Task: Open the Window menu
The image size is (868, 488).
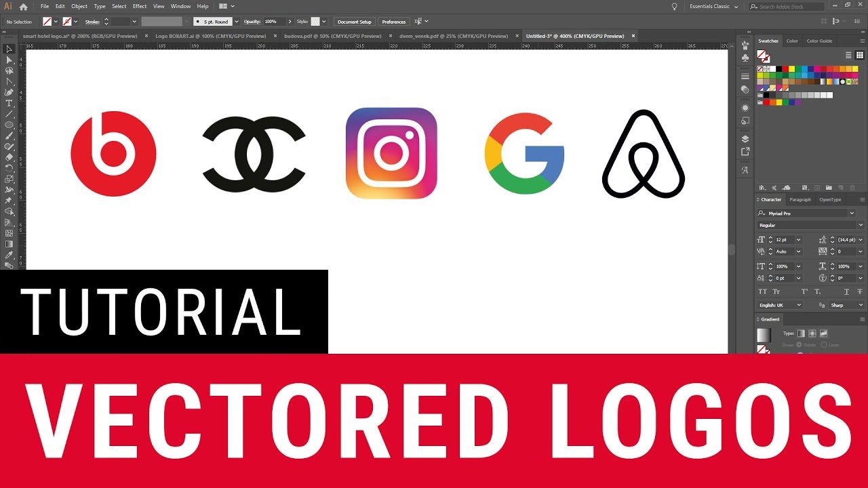Action: click(180, 6)
